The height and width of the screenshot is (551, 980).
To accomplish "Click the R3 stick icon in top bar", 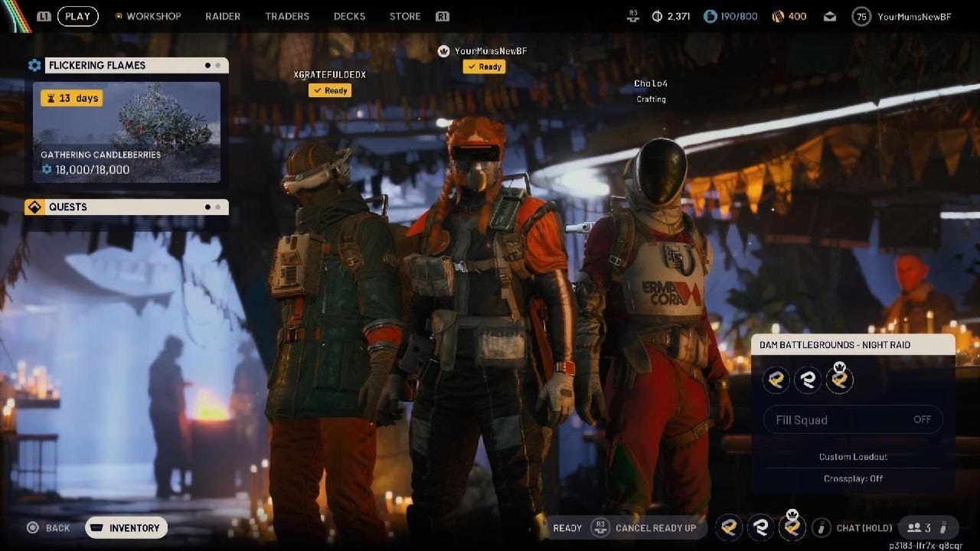I will 632,16.
